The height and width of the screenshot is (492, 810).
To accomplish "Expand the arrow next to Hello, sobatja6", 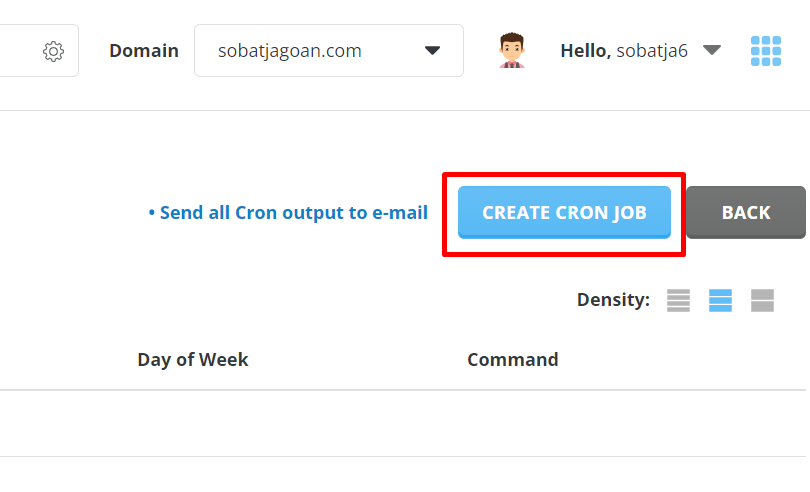I will 712,50.
